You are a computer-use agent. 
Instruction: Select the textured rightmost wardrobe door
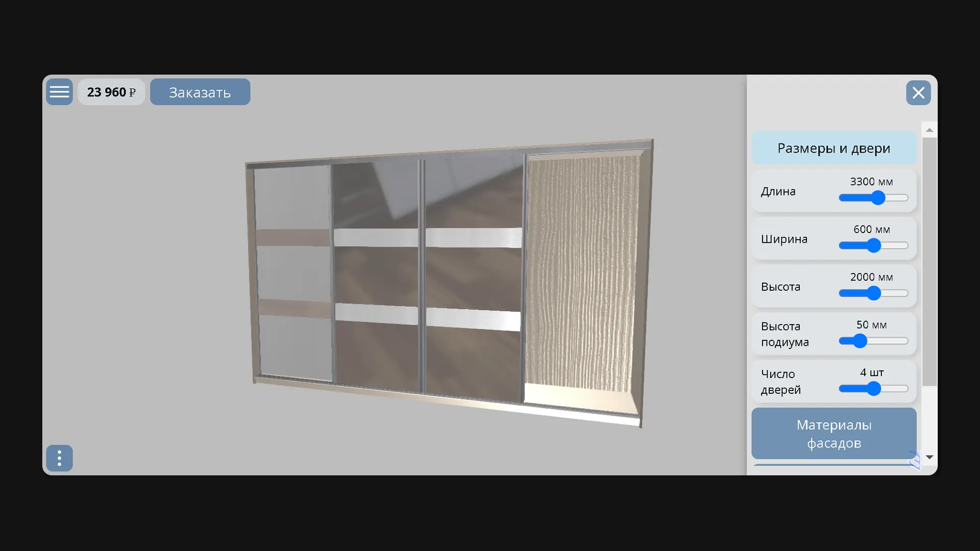(x=582, y=275)
